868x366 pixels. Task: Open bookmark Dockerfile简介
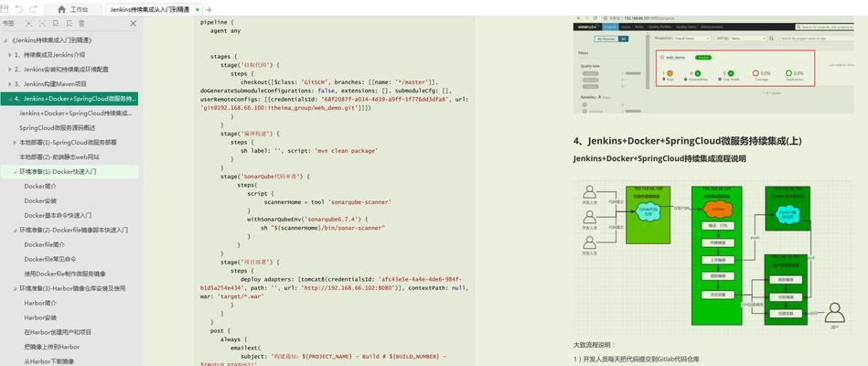[44, 244]
